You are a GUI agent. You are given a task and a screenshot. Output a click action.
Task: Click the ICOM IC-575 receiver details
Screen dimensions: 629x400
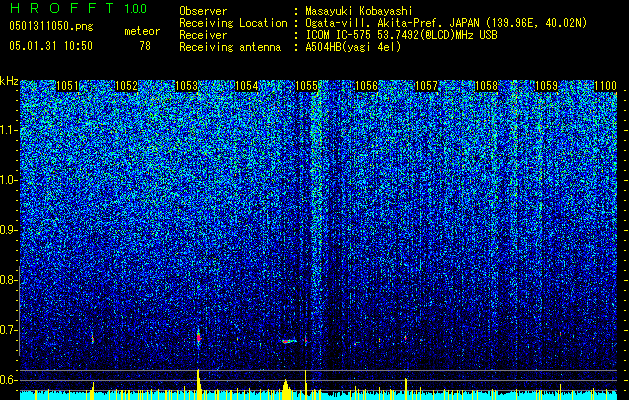(x=401, y=35)
